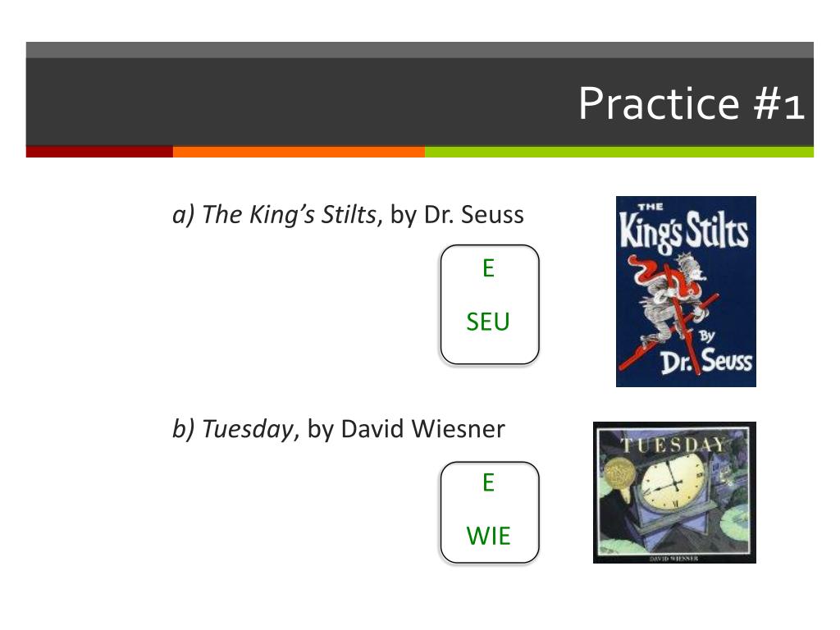Click the Practice #1 slide title
The height and width of the screenshot is (630, 840).
691,103
